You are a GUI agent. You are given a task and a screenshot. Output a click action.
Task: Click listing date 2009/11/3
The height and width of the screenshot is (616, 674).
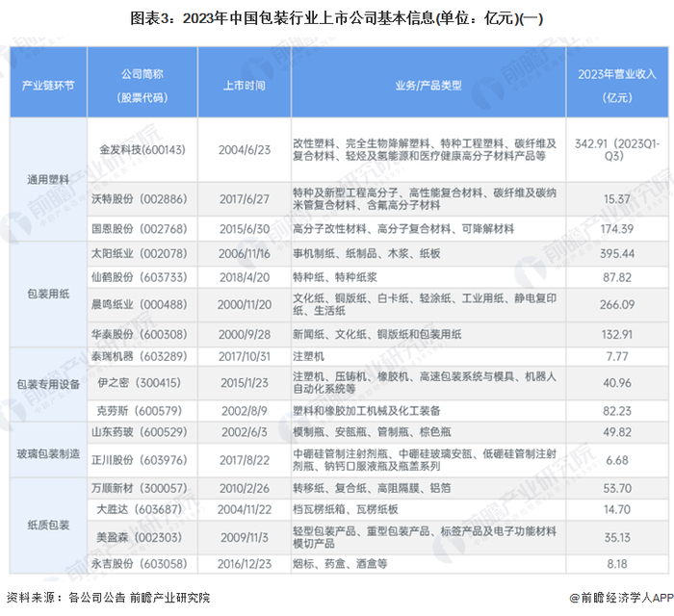coord(245,538)
